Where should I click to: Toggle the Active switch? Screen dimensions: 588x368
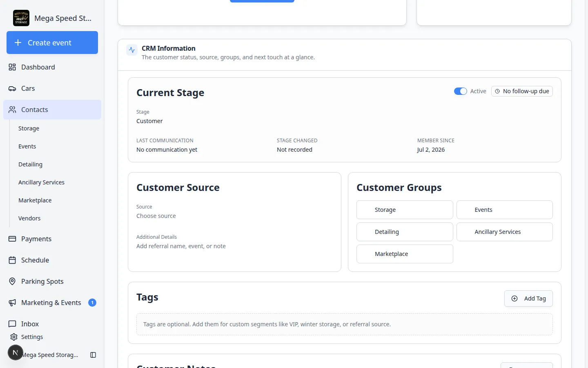(460, 91)
